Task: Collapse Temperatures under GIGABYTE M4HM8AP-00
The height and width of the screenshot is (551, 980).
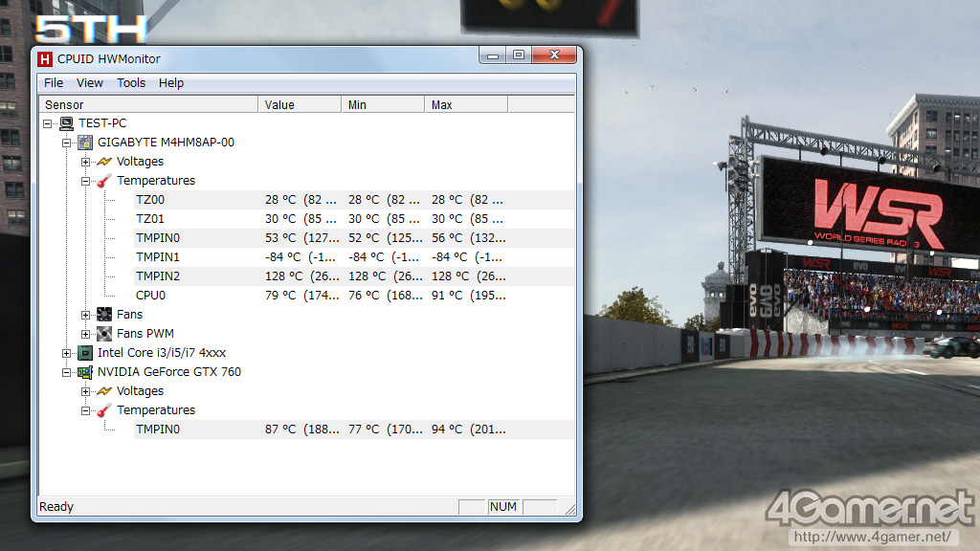Action: click(x=85, y=181)
